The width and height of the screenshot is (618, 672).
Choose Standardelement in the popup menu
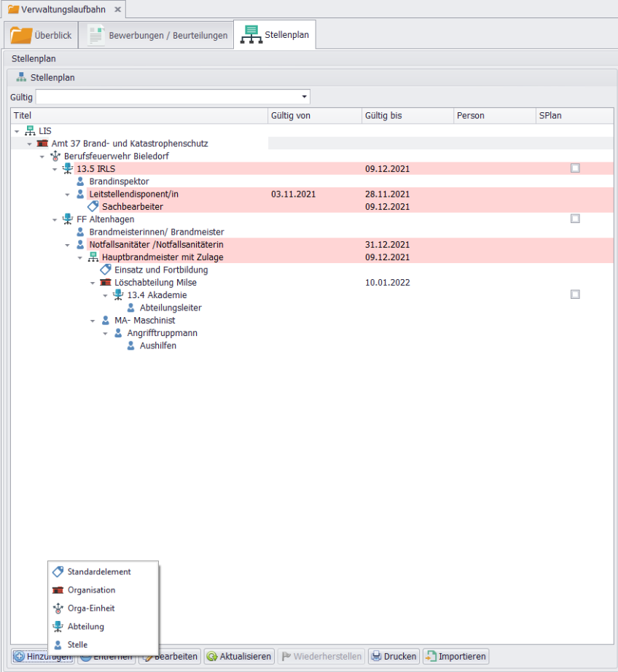click(99, 571)
